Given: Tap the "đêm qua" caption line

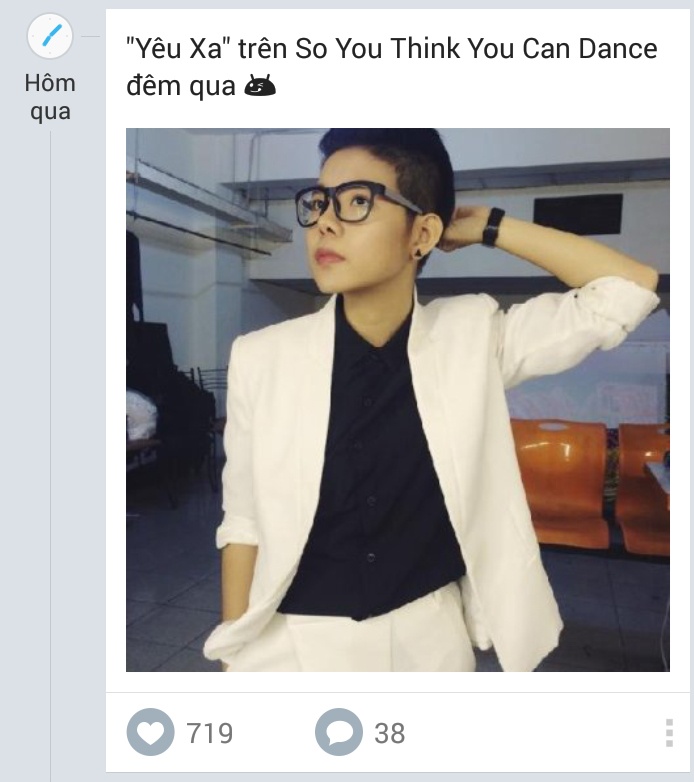Looking at the screenshot, I should pos(181,87).
